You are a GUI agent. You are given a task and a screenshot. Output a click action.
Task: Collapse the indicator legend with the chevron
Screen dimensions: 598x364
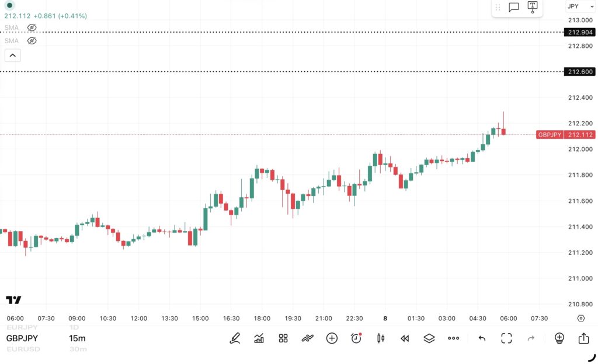pyautogui.click(x=12, y=55)
